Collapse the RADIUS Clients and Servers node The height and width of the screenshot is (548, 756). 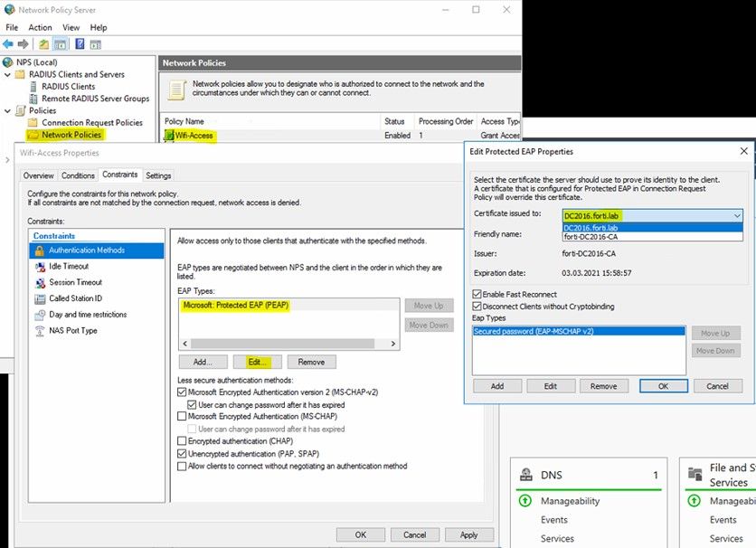7,75
